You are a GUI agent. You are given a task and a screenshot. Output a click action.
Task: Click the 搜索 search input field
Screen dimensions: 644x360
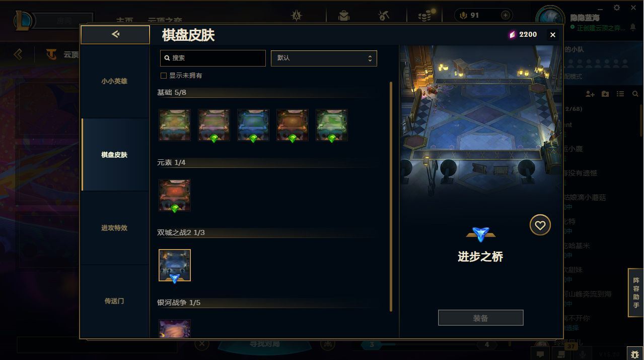212,58
